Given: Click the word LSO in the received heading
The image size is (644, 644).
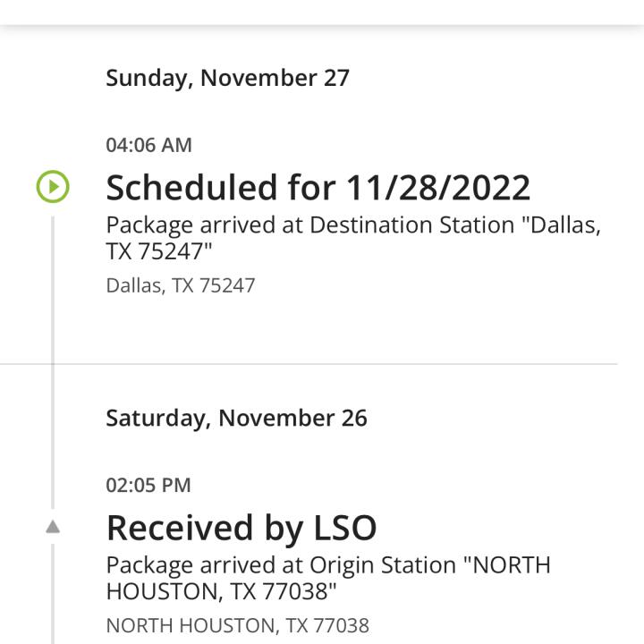Looking at the screenshot, I should point(344,528).
